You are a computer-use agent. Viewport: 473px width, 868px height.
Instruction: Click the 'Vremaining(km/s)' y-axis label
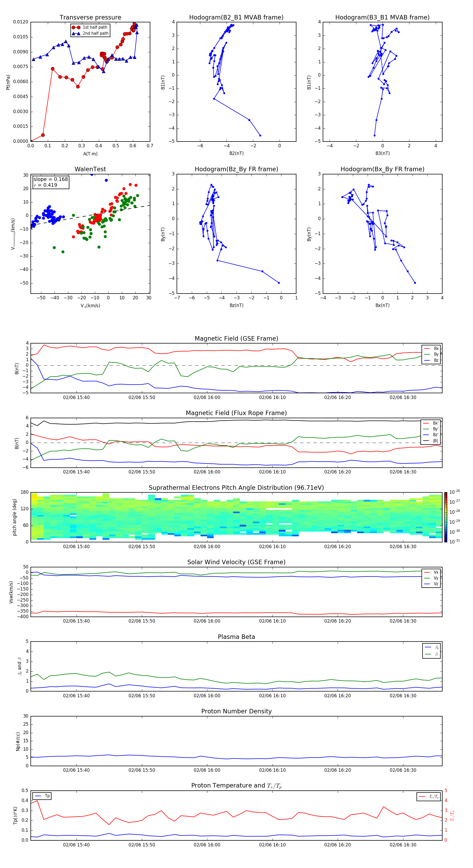(x=13, y=234)
